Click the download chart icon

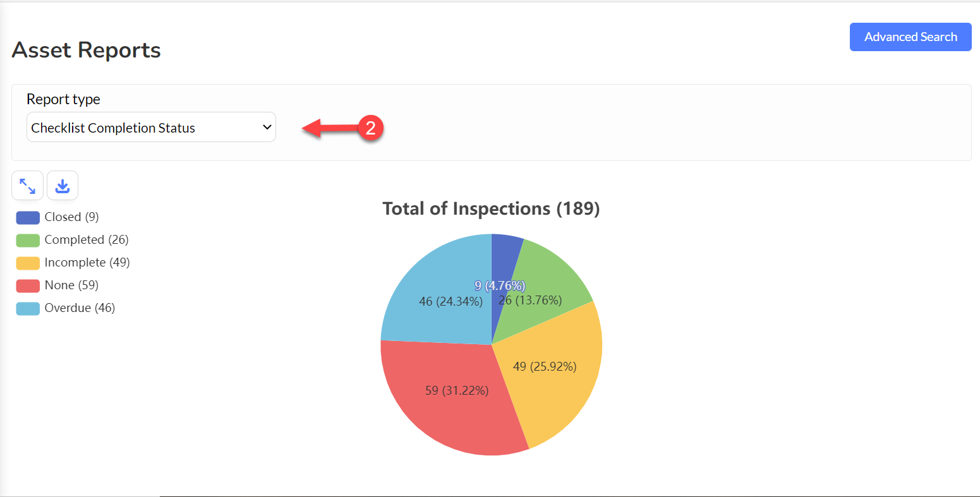point(63,186)
